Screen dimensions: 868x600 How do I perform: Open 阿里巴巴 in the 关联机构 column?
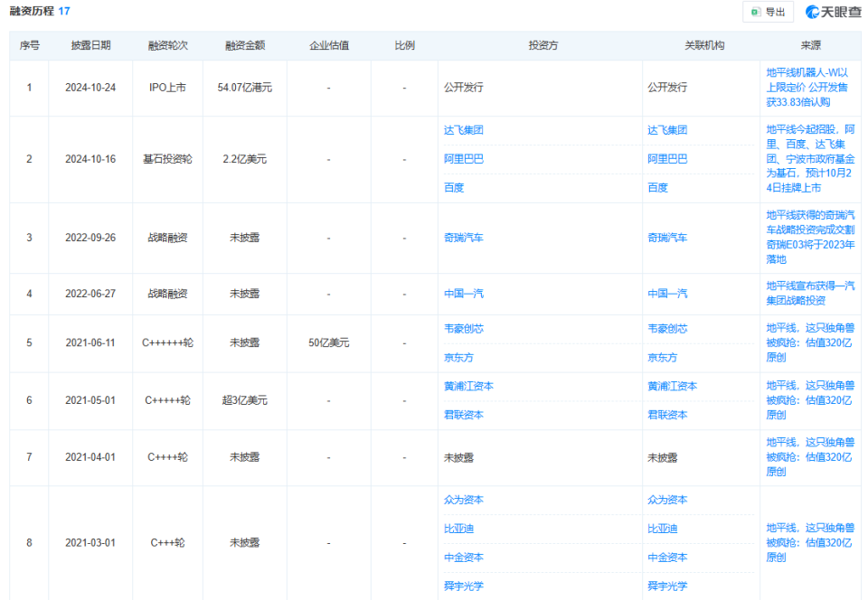(x=667, y=159)
